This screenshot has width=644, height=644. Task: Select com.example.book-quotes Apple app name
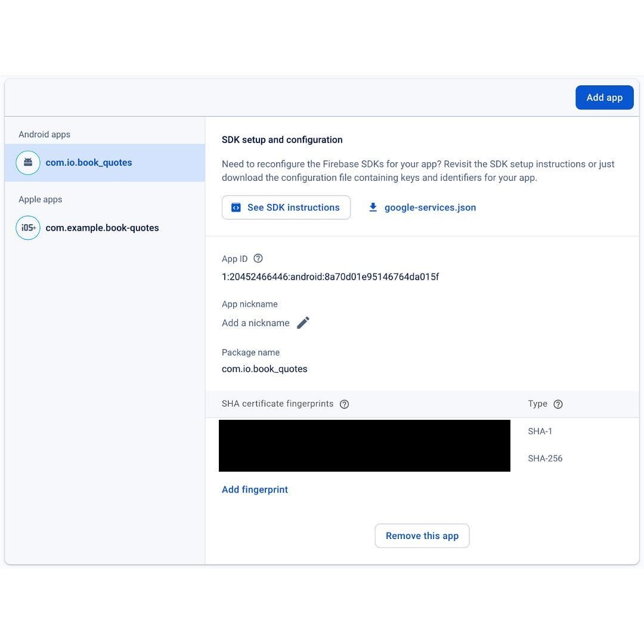(x=102, y=228)
